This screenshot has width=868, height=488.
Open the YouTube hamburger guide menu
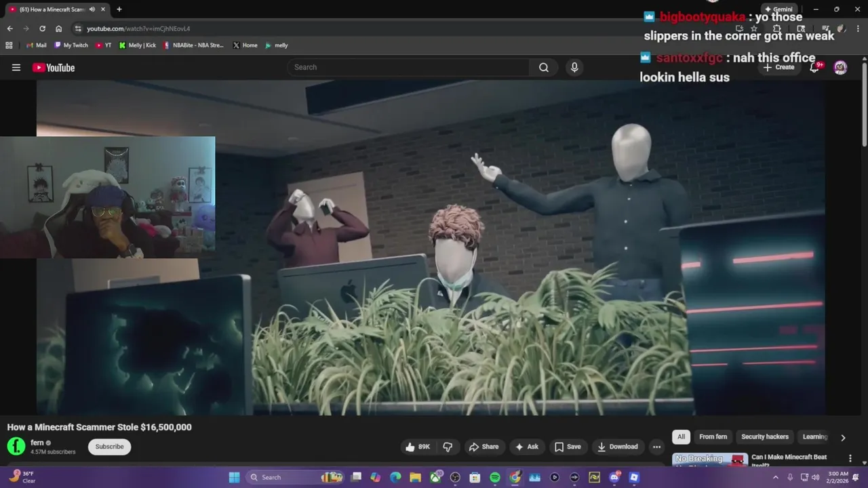click(16, 67)
